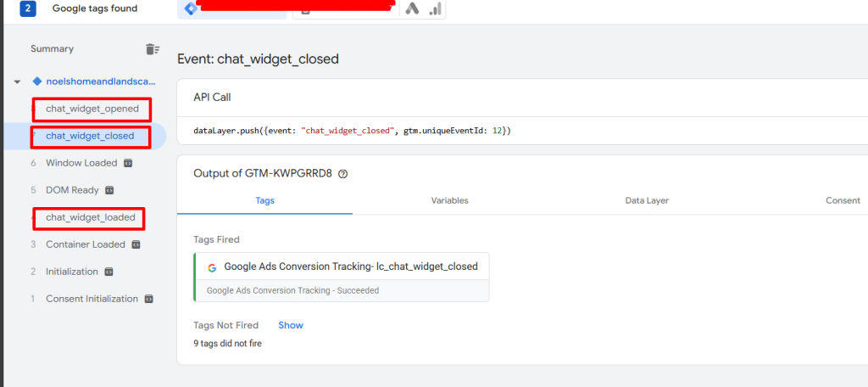This screenshot has height=387, width=868.
Task: Click the code icon next to Window Loaded
Action: (x=128, y=163)
